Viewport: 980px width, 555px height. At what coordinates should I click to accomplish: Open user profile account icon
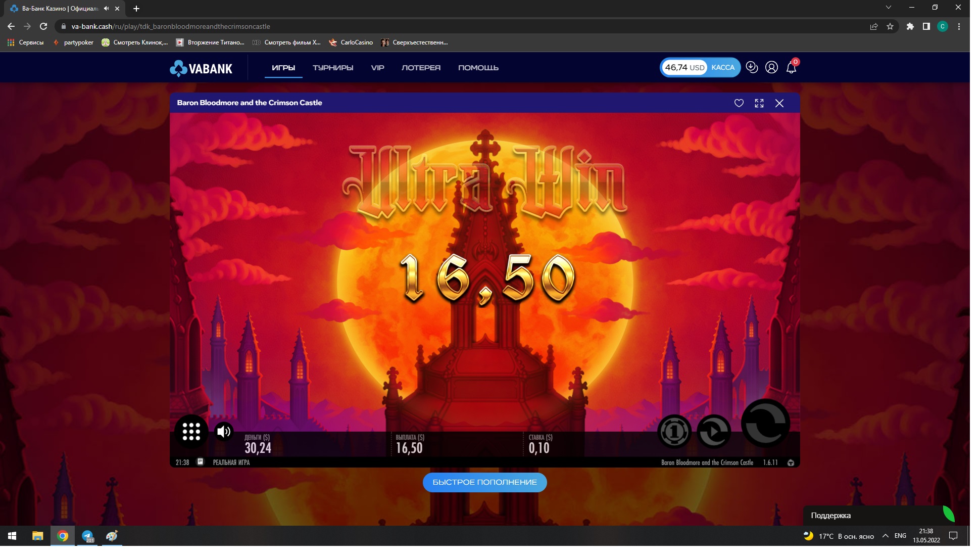pos(771,67)
